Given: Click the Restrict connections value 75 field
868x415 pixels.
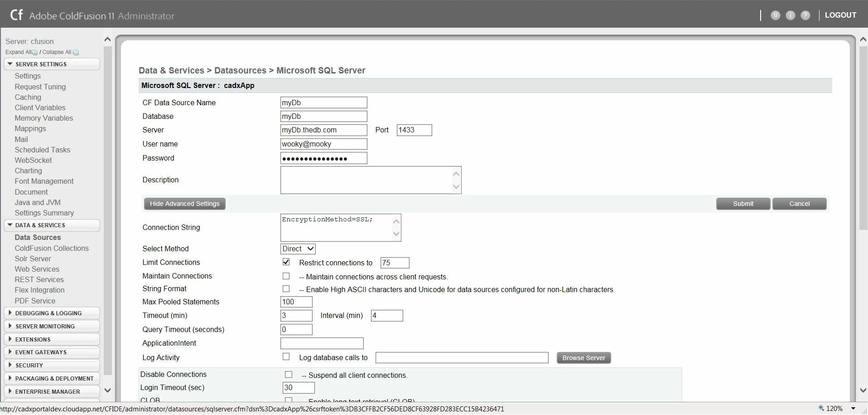Looking at the screenshot, I should pyautogui.click(x=395, y=263).
